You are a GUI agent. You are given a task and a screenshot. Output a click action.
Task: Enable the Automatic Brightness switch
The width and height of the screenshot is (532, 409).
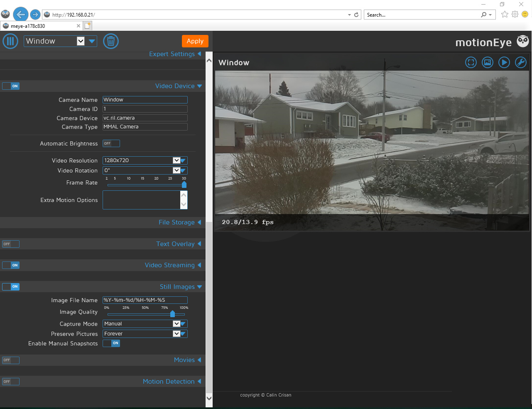coord(111,143)
